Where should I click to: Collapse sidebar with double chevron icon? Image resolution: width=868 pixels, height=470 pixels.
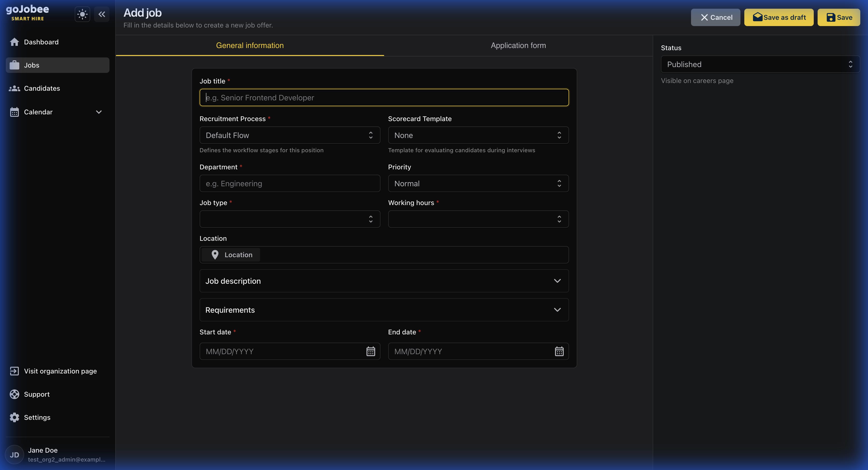coord(102,14)
